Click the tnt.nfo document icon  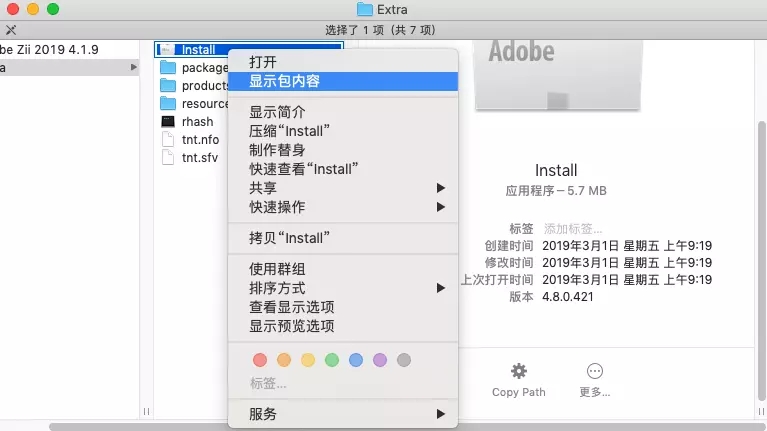tap(168, 139)
